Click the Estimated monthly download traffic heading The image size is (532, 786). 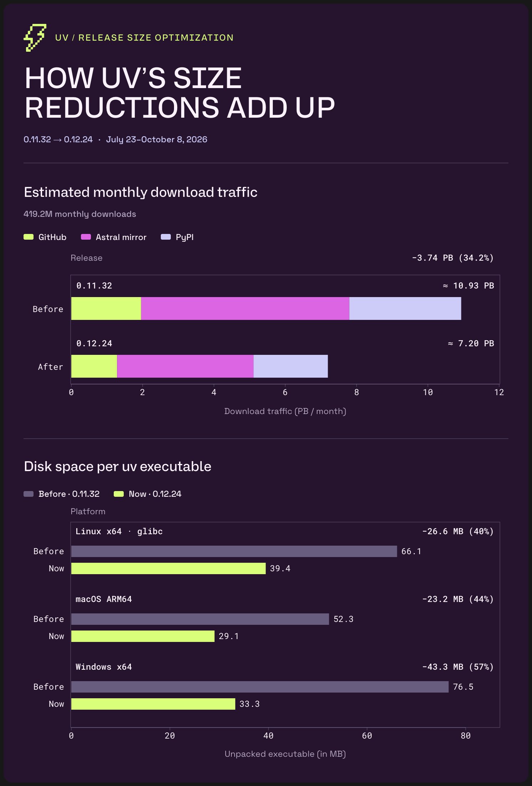click(x=140, y=192)
